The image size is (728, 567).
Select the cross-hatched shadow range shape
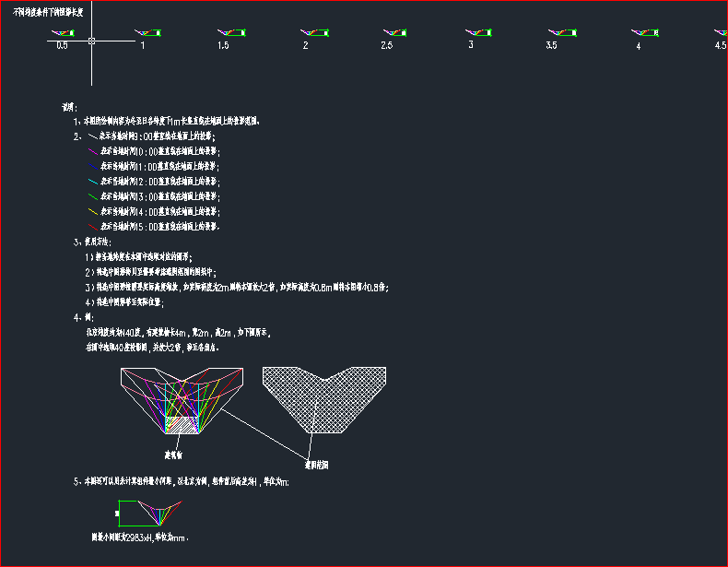tap(311, 395)
